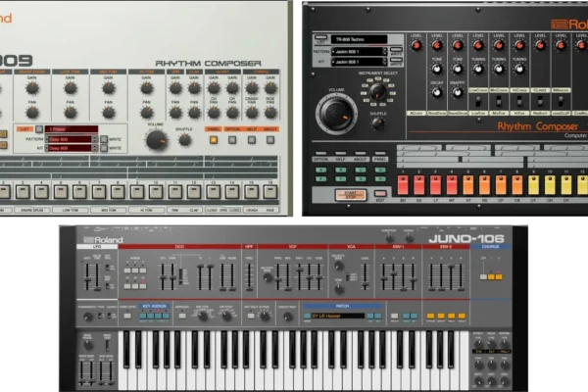Turn the JUNO-106 Circuit Mod knob

tap(287, 317)
